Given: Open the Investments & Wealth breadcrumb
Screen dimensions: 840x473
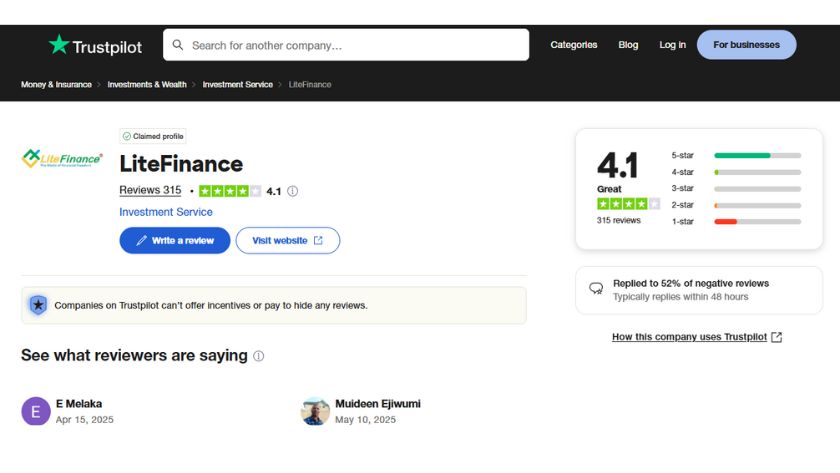Looking at the screenshot, I should tap(147, 85).
